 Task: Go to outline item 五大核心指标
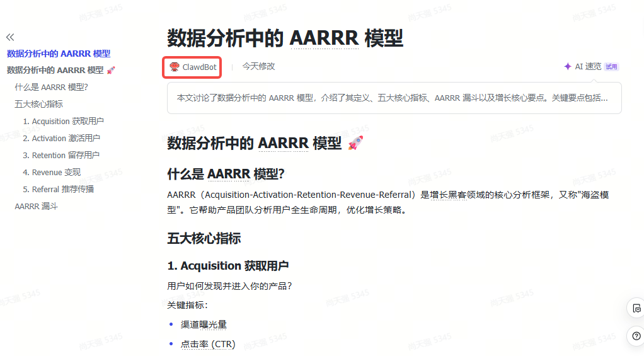pos(39,105)
